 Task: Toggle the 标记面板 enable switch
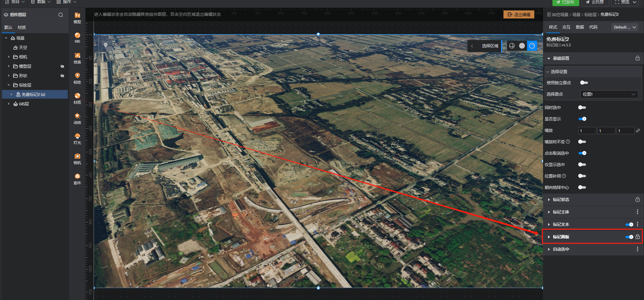(629, 237)
